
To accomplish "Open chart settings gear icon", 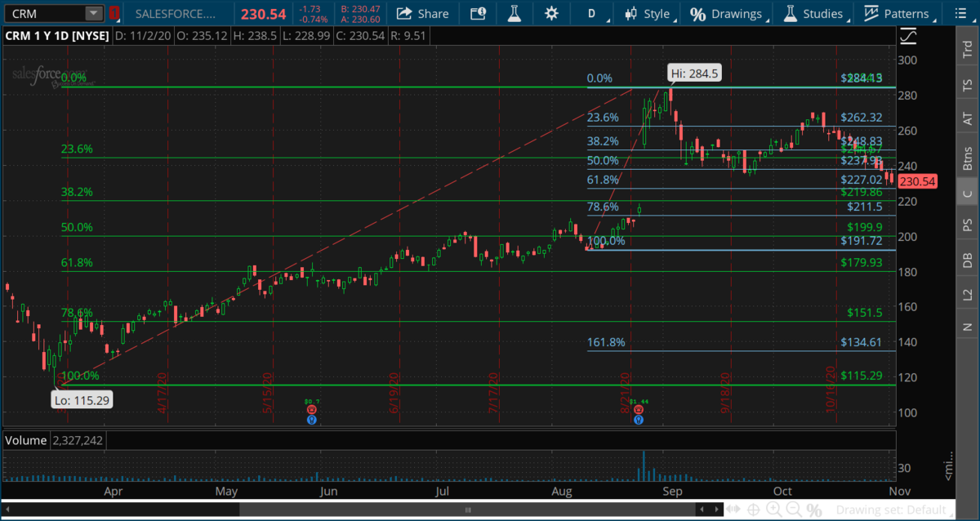I will (551, 13).
